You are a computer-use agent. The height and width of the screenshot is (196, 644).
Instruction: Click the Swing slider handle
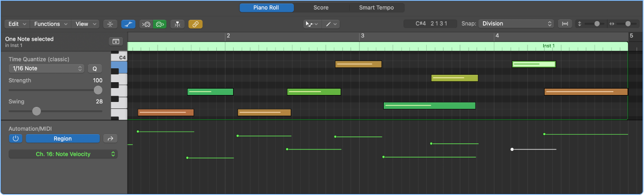click(x=37, y=111)
